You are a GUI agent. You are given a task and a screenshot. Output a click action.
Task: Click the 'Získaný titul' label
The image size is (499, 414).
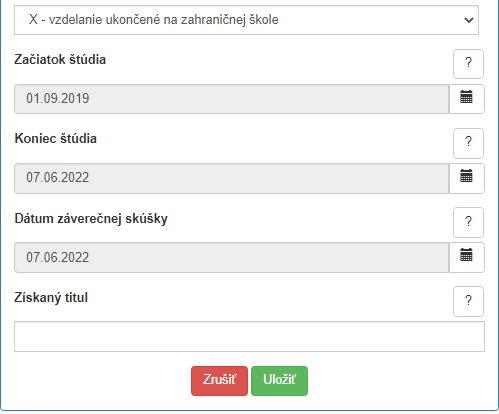[51, 298]
